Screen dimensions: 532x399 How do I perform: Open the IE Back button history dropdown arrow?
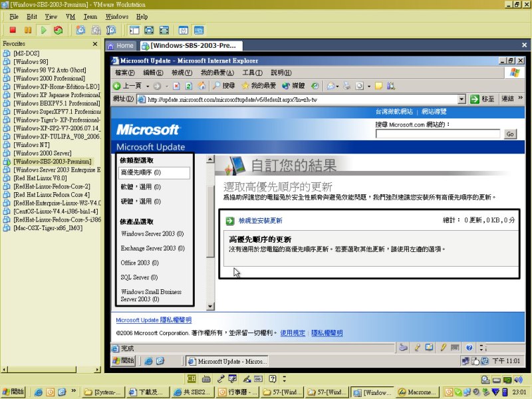[148, 86]
